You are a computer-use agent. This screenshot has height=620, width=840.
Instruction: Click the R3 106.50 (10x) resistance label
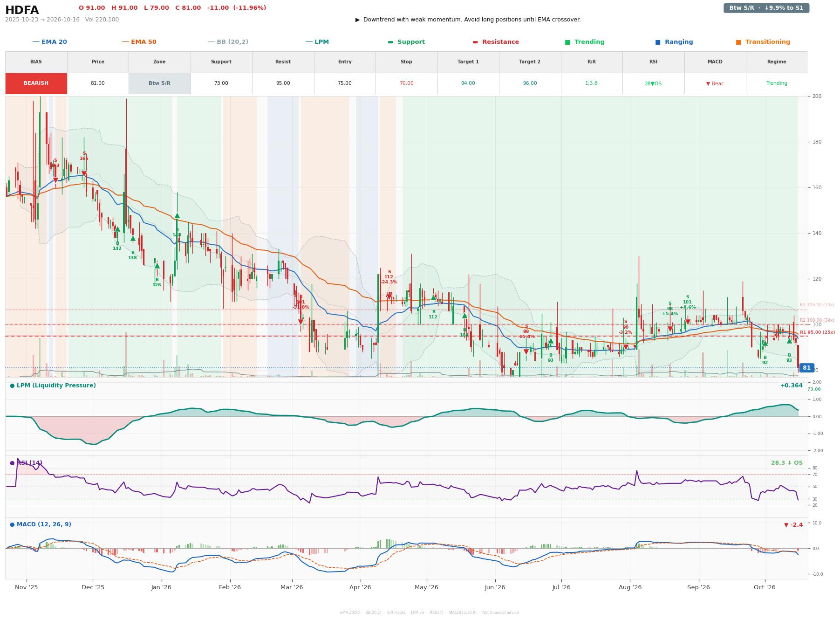pos(817,305)
